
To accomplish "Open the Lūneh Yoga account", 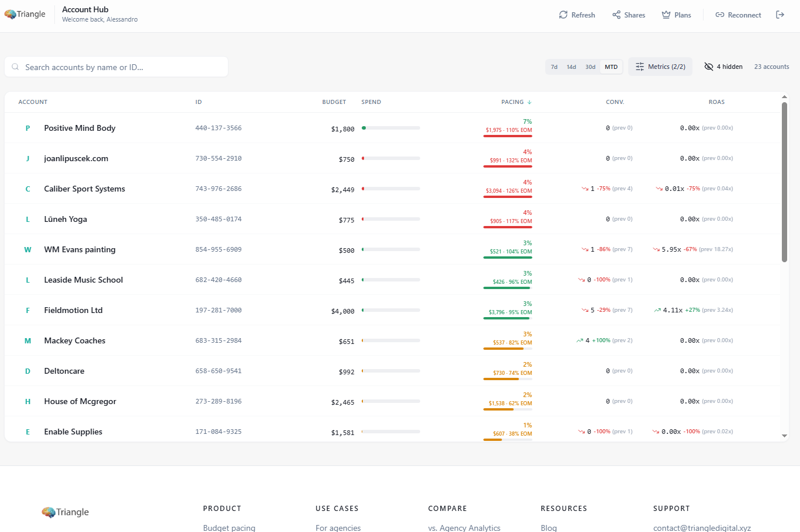I will coord(65,219).
